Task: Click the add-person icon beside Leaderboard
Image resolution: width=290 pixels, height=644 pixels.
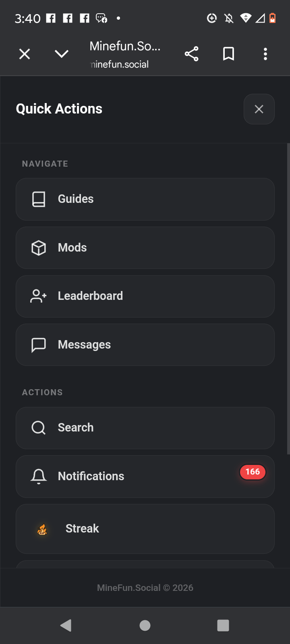Action: tap(39, 296)
